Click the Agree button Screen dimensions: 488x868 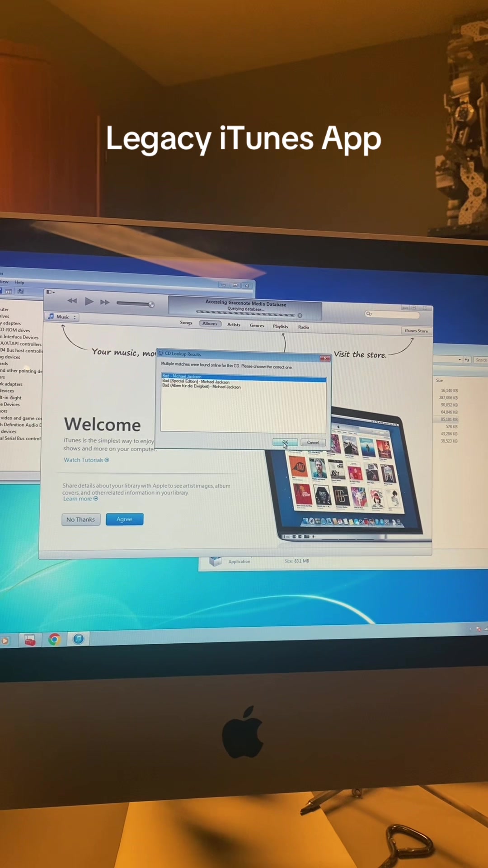[x=124, y=519]
